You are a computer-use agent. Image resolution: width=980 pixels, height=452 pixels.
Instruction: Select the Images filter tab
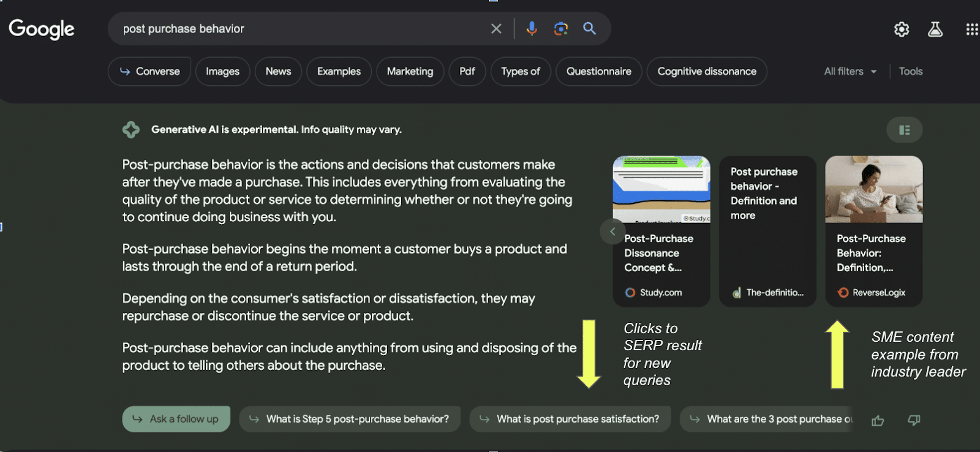(222, 72)
